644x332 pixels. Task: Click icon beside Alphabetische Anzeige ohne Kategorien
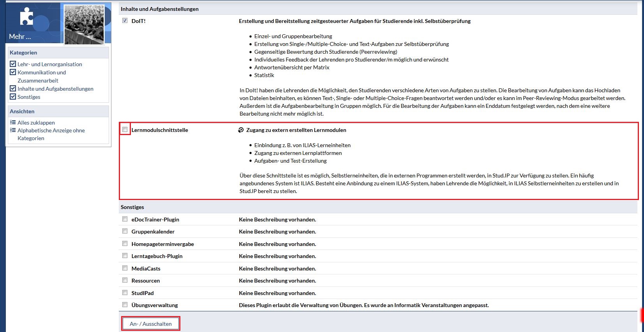[x=13, y=130]
